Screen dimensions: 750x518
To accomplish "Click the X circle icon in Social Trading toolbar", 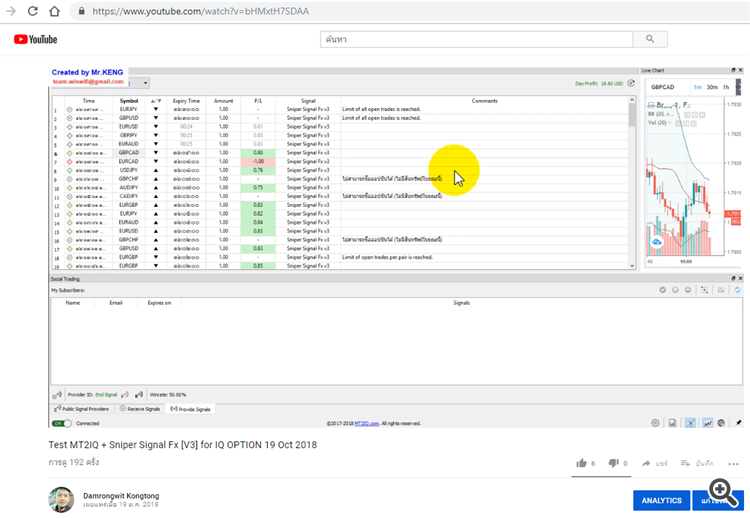I will click(675, 290).
